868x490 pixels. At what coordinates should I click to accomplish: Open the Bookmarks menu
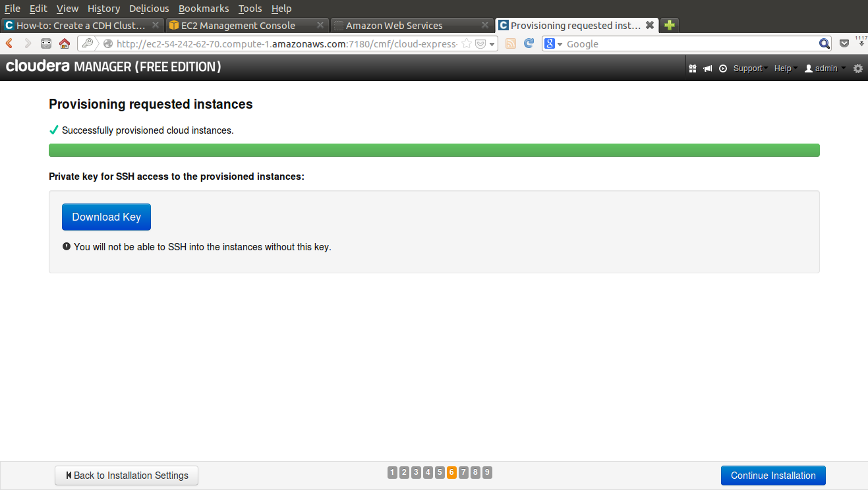tap(204, 9)
